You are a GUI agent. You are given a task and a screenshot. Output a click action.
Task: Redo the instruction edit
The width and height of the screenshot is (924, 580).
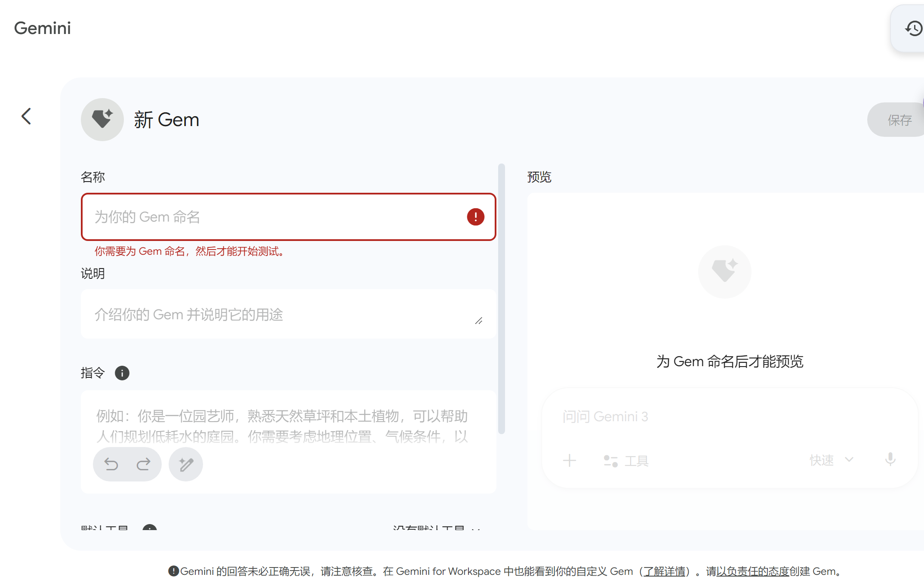coord(143,464)
